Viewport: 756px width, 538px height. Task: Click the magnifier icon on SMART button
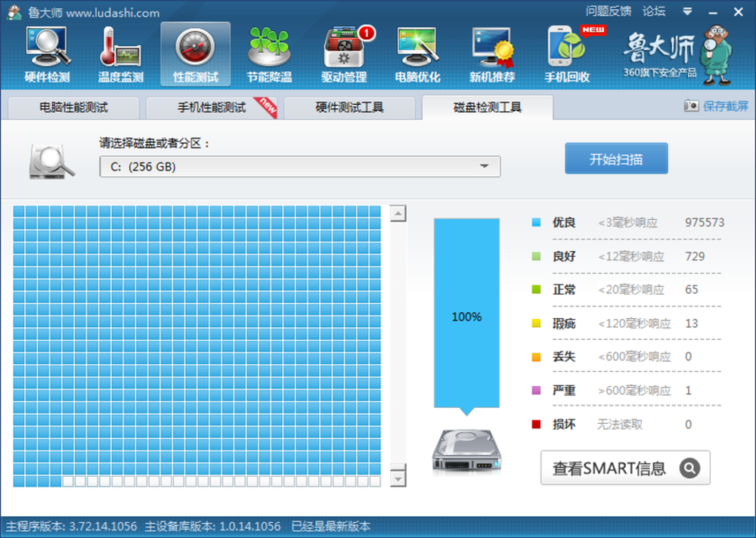[x=689, y=468]
